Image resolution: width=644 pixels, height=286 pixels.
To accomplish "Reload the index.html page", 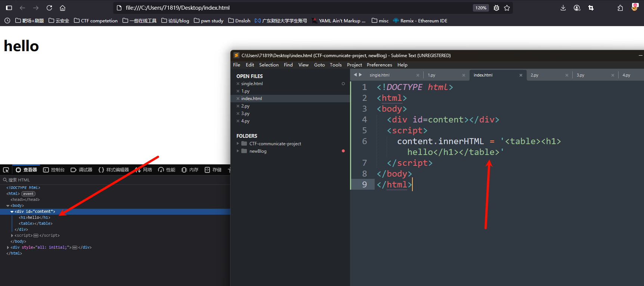I will (x=49, y=8).
